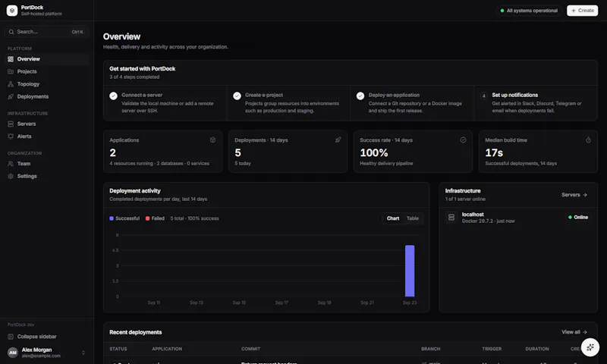The width and height of the screenshot is (607, 364).
Task: Click the Settings gear icon in sidebar
Action: (11, 176)
